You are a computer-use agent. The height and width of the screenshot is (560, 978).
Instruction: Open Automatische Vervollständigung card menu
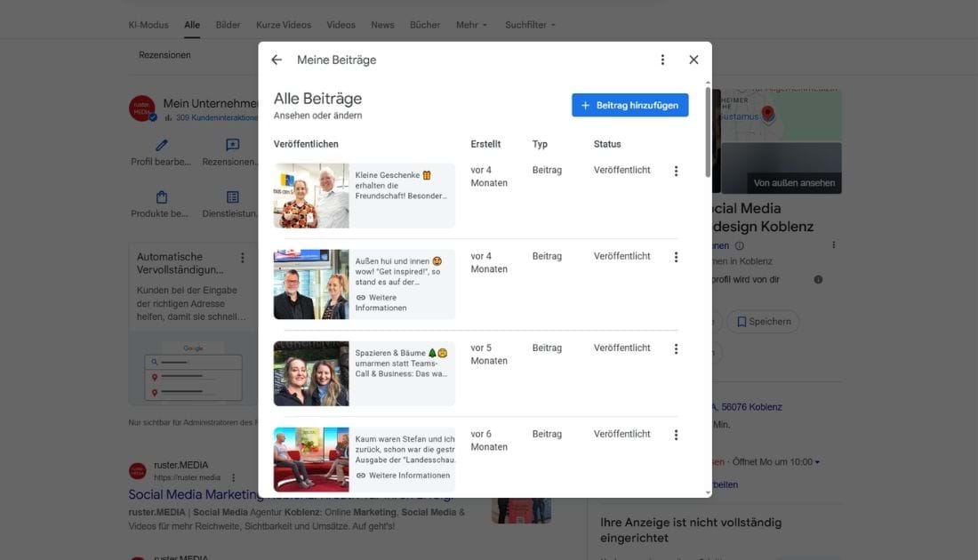pyautogui.click(x=243, y=258)
